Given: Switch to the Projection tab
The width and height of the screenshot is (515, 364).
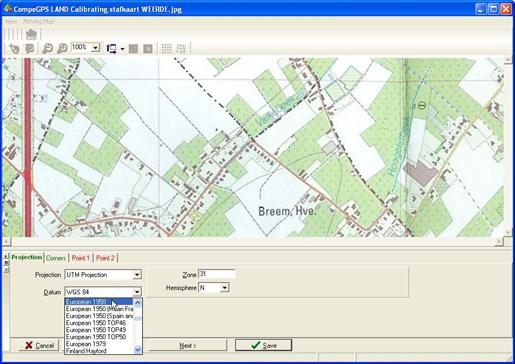Looking at the screenshot, I should 27,257.
